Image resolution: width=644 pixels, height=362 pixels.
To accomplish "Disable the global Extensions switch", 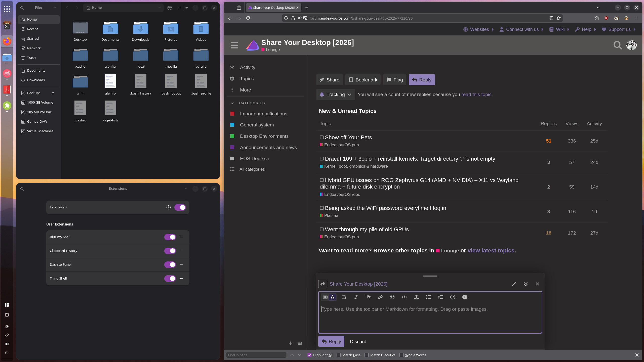I will tap(180, 207).
